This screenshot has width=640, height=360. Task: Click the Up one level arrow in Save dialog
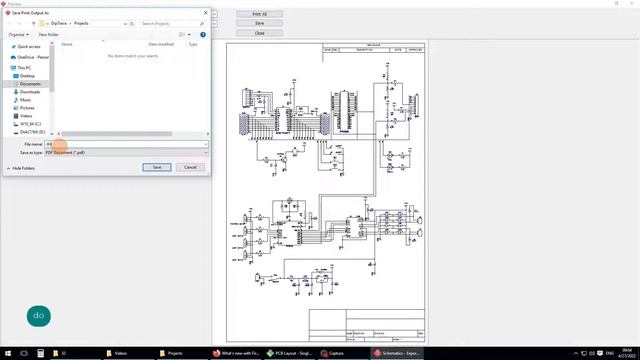(x=33, y=24)
